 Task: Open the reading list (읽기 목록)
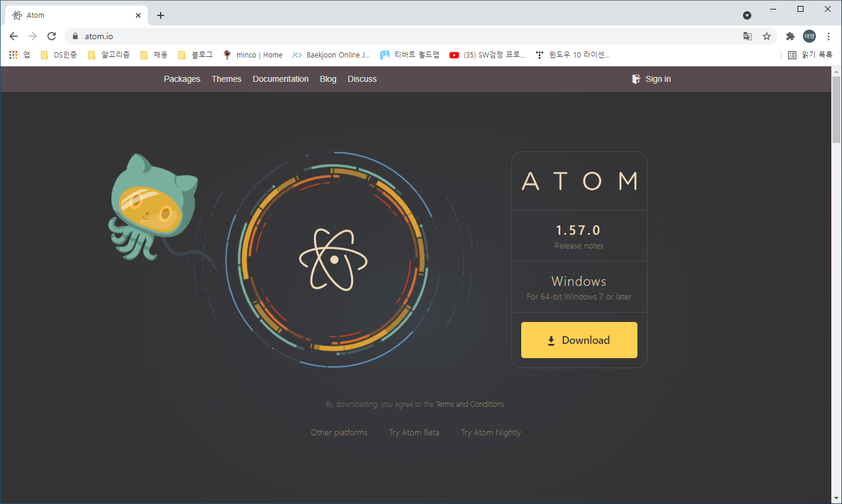810,55
